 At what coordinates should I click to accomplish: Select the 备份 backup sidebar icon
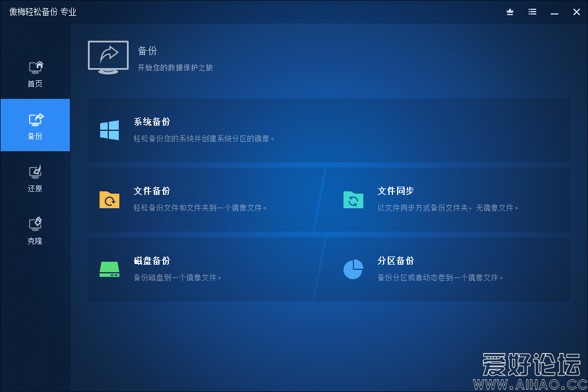36,120
